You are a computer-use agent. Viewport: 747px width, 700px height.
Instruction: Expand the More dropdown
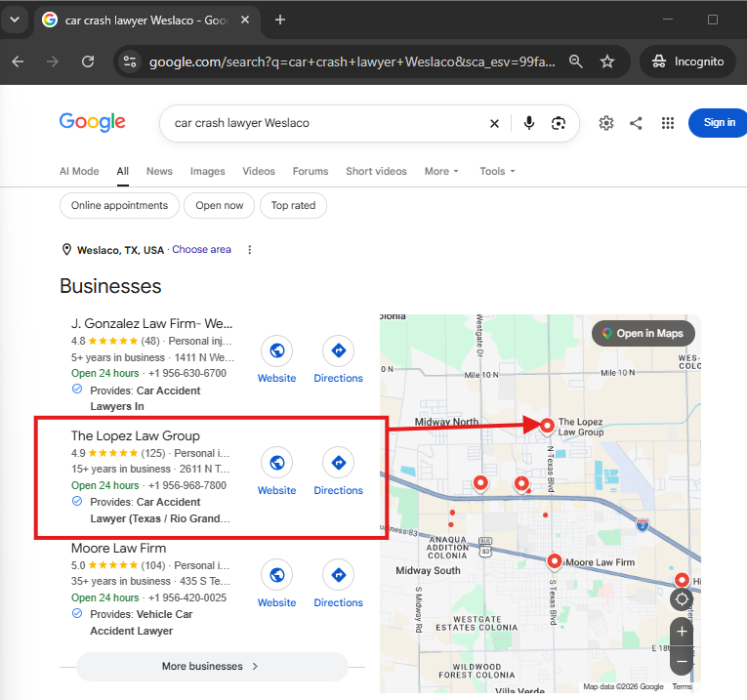click(x=441, y=172)
